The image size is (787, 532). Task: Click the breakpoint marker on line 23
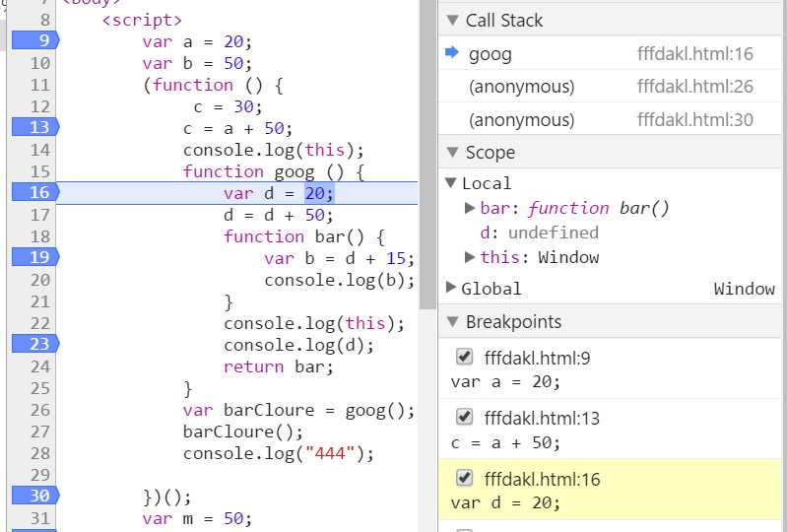coord(34,344)
